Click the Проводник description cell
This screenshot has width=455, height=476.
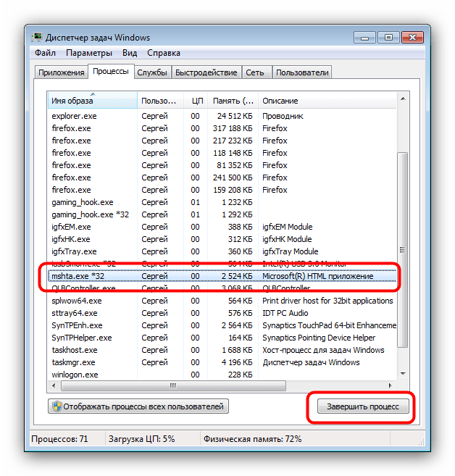click(283, 116)
